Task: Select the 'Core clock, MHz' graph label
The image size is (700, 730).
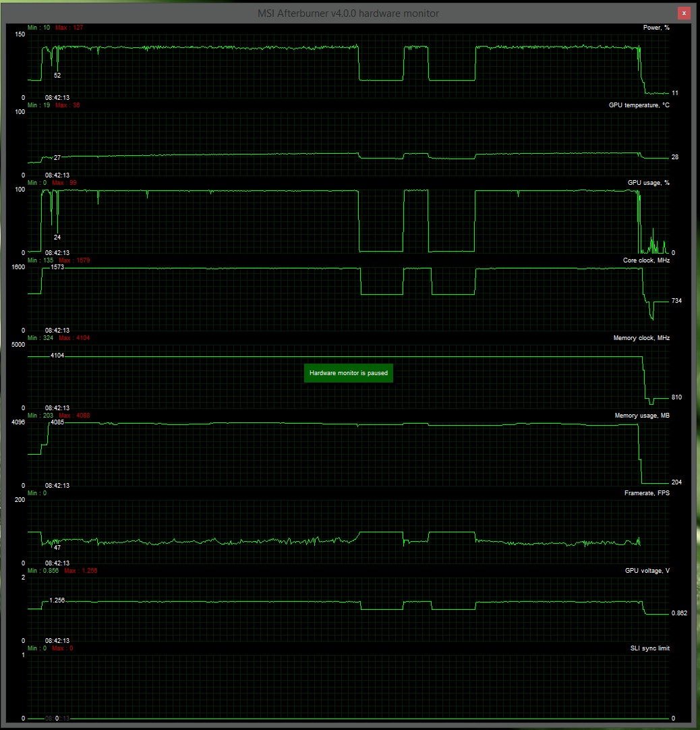Action: [x=646, y=260]
